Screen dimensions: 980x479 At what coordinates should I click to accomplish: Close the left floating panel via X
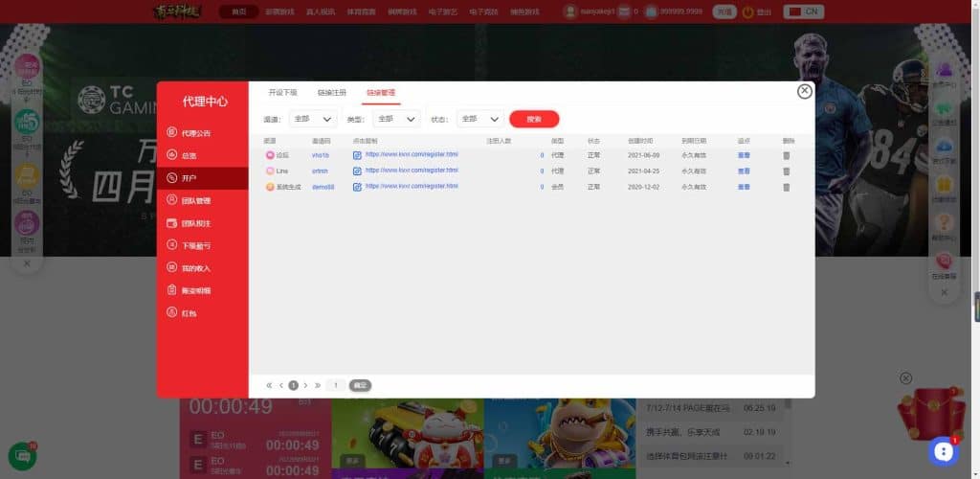click(x=27, y=263)
